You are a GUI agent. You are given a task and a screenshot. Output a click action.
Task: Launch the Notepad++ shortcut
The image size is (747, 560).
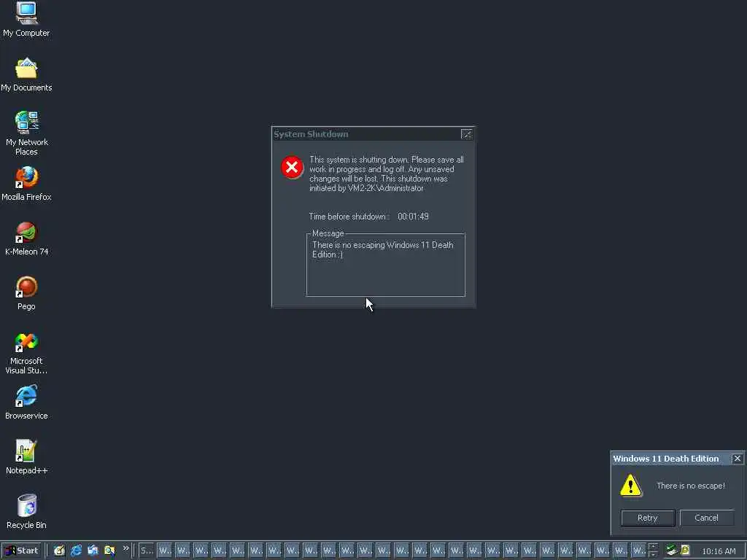pyautogui.click(x=26, y=457)
